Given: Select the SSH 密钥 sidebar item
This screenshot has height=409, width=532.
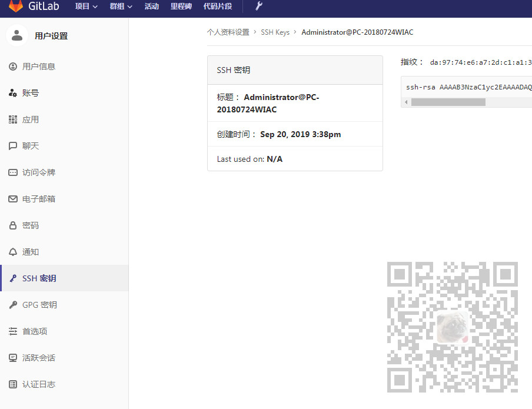Looking at the screenshot, I should (x=64, y=278).
